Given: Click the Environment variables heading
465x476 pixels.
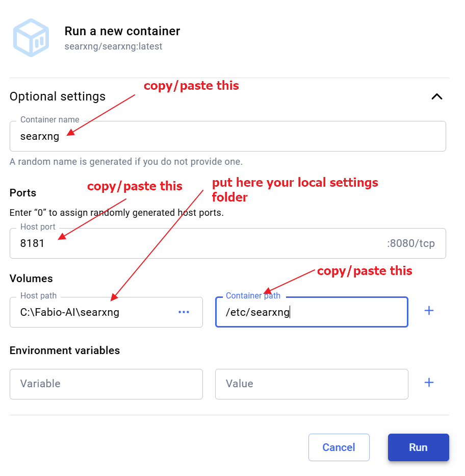Looking at the screenshot, I should [x=65, y=350].
